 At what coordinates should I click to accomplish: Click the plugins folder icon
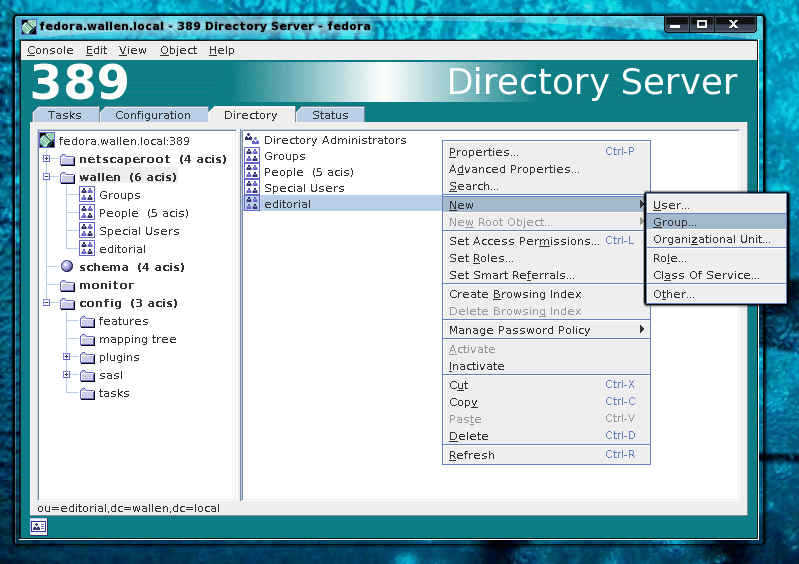[x=88, y=358]
